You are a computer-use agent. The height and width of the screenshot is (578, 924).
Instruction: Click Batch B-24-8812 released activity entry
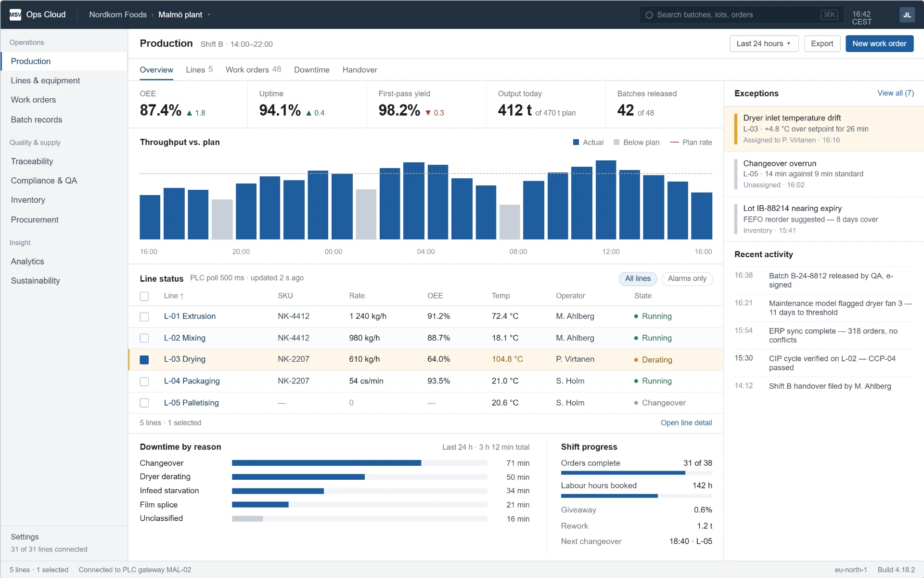click(823, 280)
